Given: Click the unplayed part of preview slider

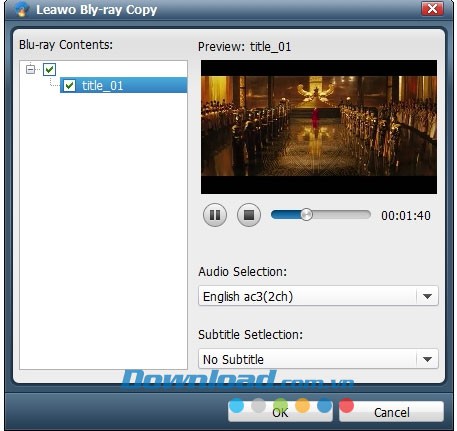Looking at the screenshot, I should (342, 215).
